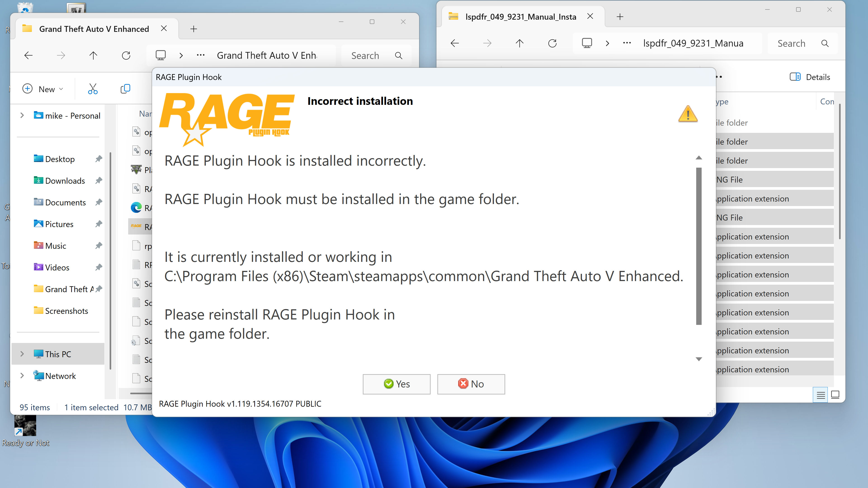The width and height of the screenshot is (868, 488).
Task: Click the Downloads pin icon
Action: point(98,181)
